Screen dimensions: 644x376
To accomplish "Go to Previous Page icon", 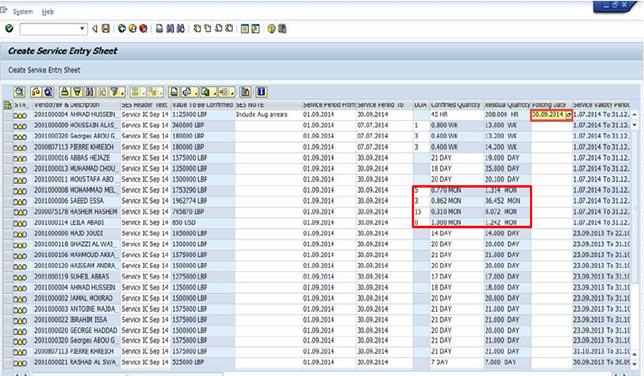I will [207, 28].
